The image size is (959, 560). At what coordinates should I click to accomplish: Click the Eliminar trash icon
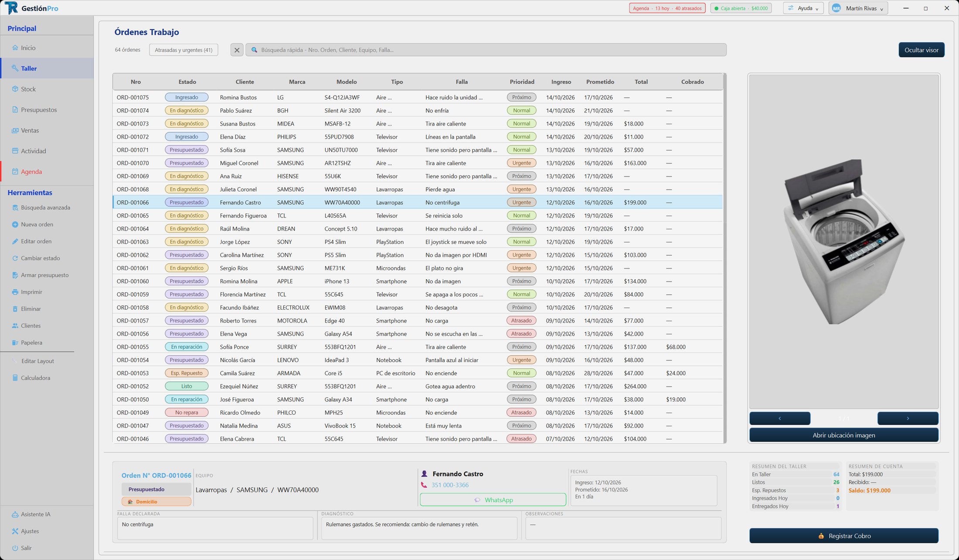coord(15,309)
